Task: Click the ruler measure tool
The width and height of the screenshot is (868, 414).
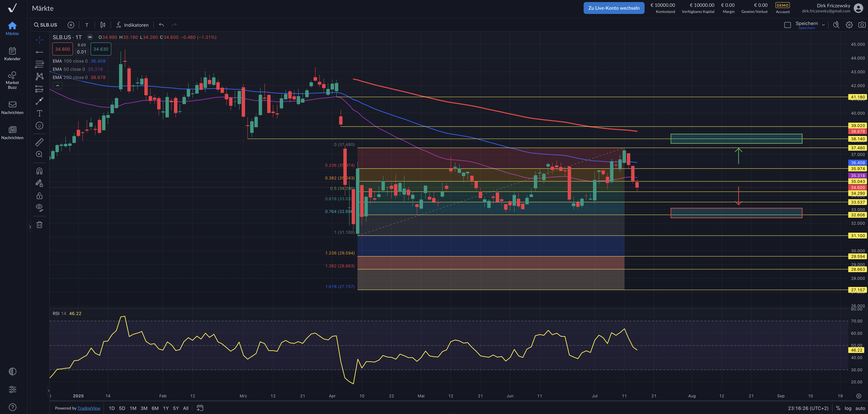Action: tap(39, 142)
